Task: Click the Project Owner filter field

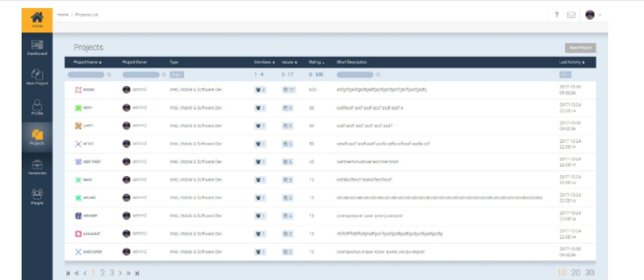Action: [141, 74]
